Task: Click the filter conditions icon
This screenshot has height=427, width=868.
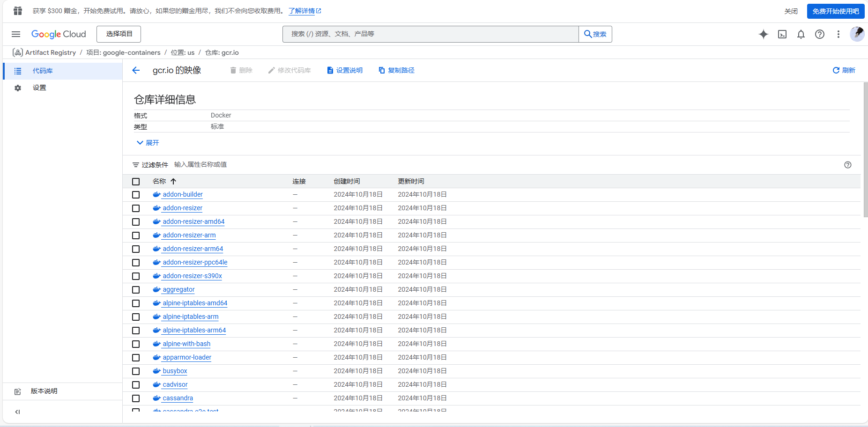Action: point(136,165)
